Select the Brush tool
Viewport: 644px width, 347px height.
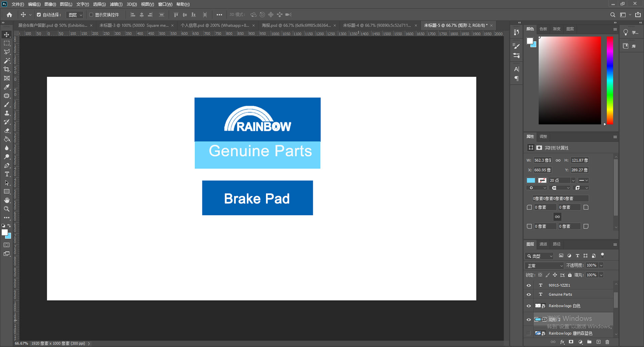coord(7,105)
